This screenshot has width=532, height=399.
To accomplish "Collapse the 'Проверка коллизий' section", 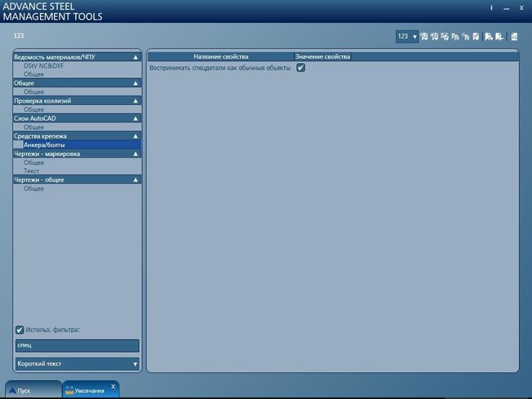I will 135,101.
